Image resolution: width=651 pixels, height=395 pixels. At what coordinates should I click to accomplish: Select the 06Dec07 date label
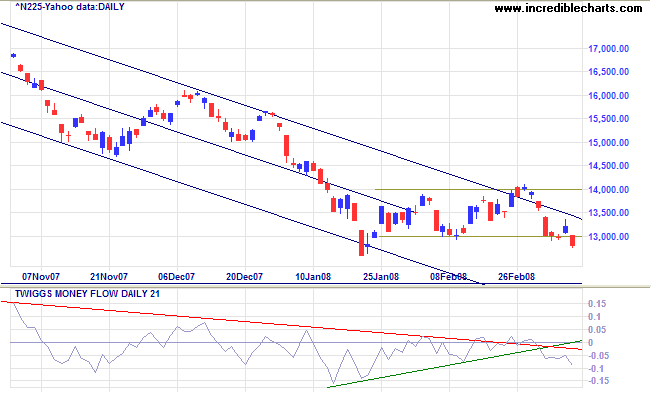coord(176,277)
